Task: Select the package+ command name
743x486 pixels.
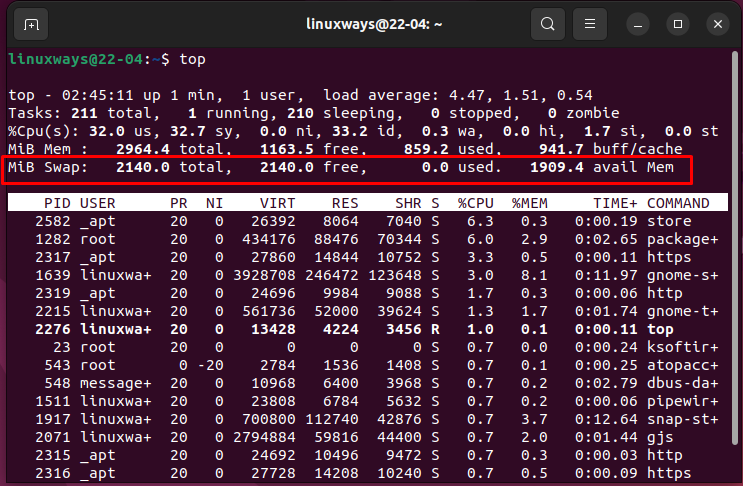Action: (683, 239)
